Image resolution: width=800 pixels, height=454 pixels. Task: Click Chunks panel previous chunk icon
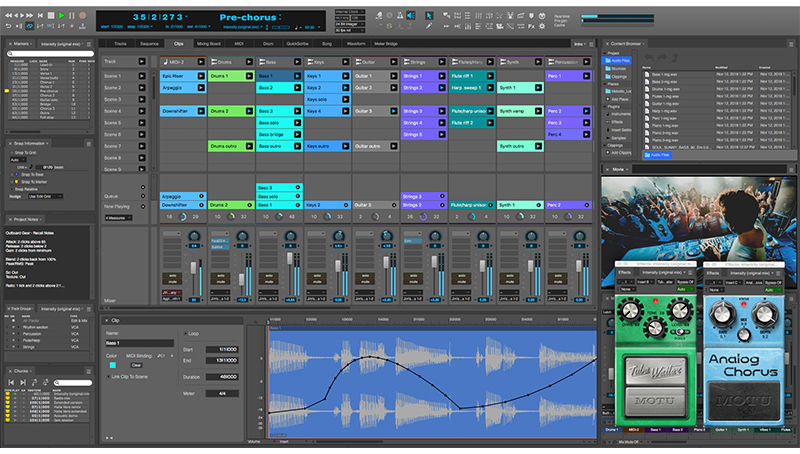pyautogui.click(x=11, y=382)
